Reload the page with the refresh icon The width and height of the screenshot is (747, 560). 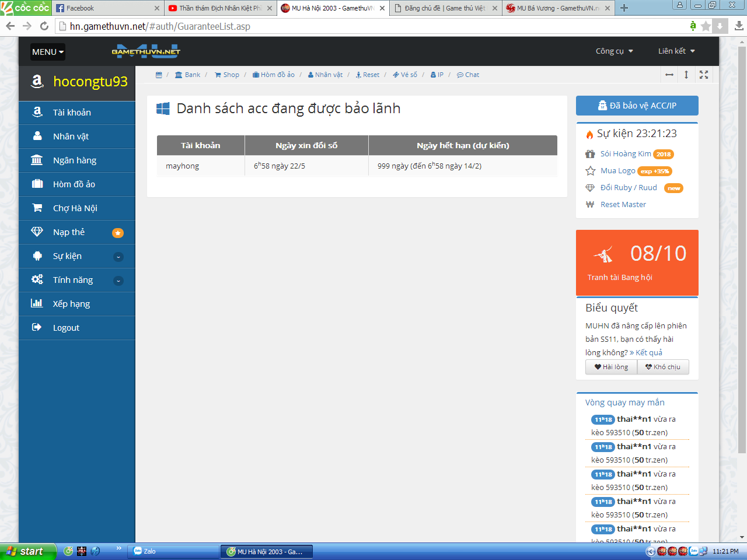point(44,26)
